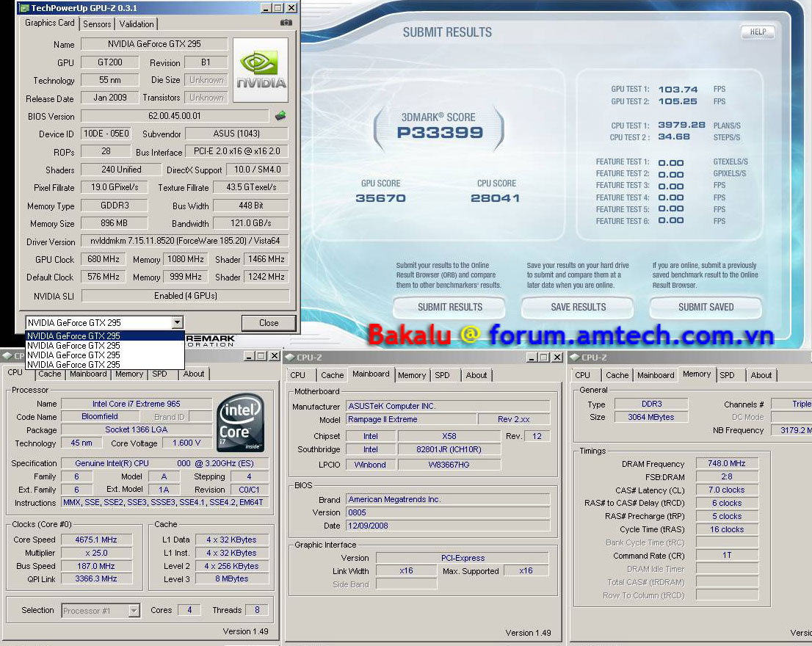
Task: Click the SAVE RESULTS button
Action: 578,307
